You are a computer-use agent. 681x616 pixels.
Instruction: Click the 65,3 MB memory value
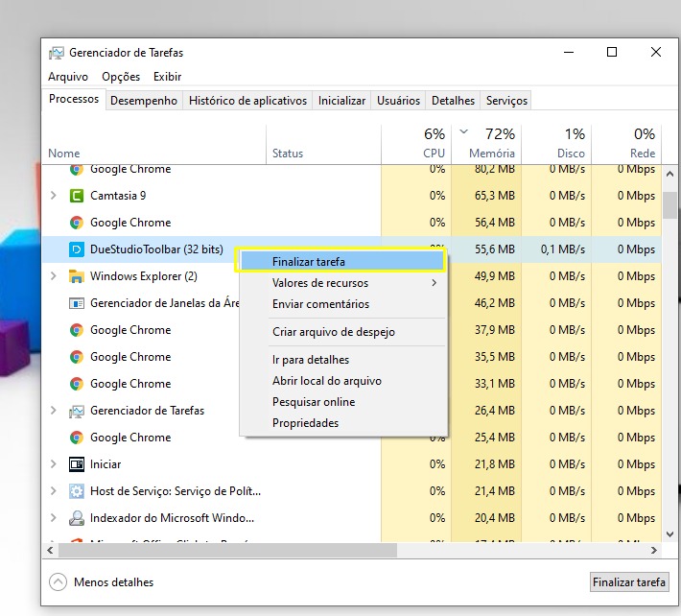(495, 196)
